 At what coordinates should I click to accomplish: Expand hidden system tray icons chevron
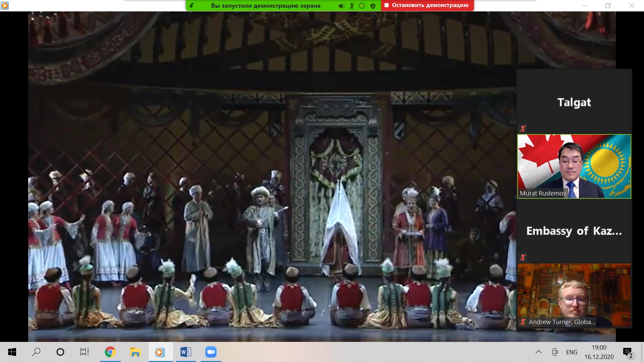(539, 352)
